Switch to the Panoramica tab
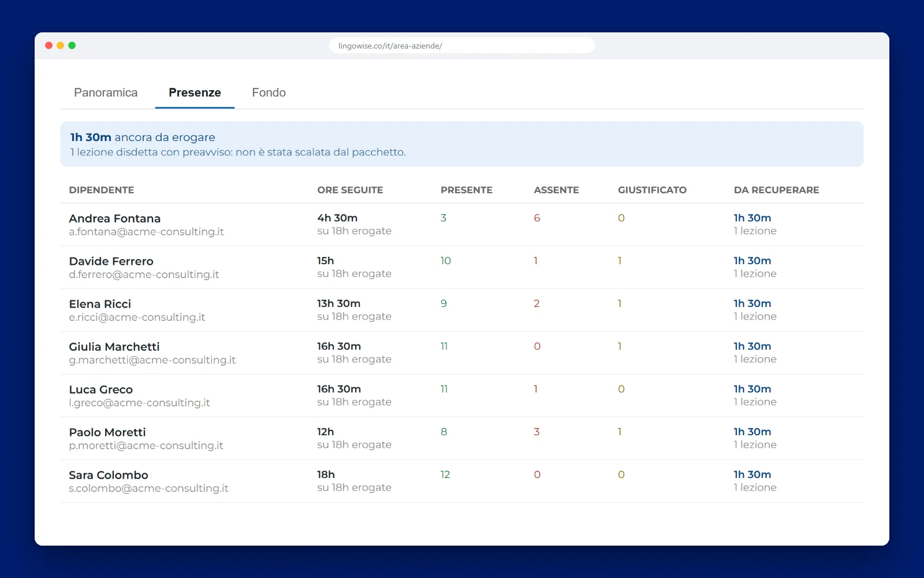The width and height of the screenshot is (924, 578). click(106, 92)
